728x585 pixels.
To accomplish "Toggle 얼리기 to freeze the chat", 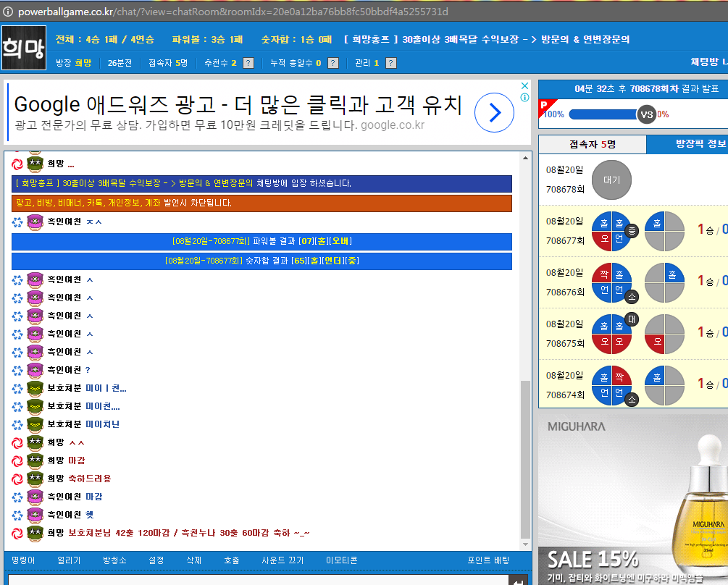I will (69, 560).
